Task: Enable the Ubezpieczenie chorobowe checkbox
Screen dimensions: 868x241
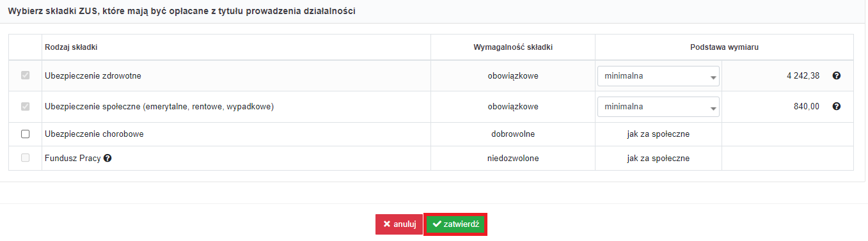Action: pyautogui.click(x=26, y=134)
